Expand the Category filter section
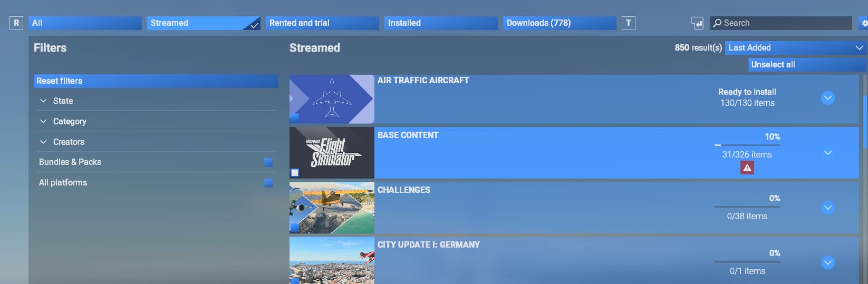 [156, 121]
